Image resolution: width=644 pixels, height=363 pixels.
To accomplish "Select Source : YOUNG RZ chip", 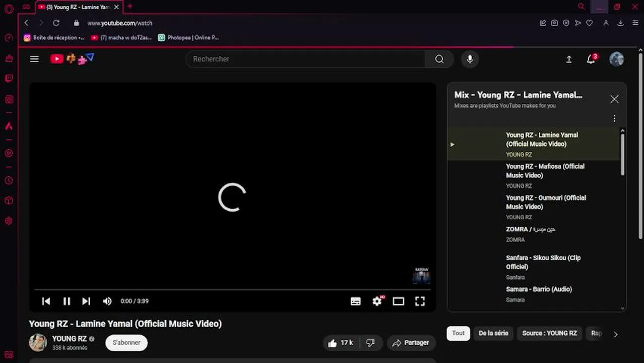I will click(x=549, y=333).
